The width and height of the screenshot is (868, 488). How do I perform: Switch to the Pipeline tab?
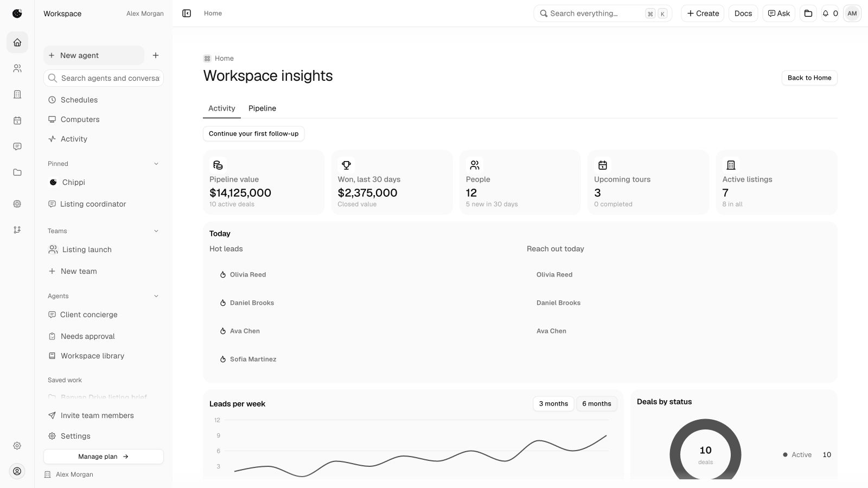click(262, 108)
